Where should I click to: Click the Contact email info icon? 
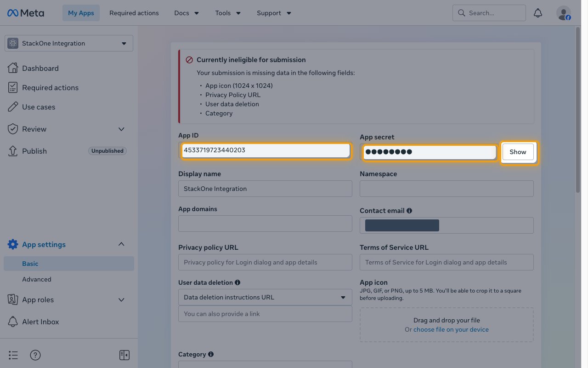coord(409,211)
